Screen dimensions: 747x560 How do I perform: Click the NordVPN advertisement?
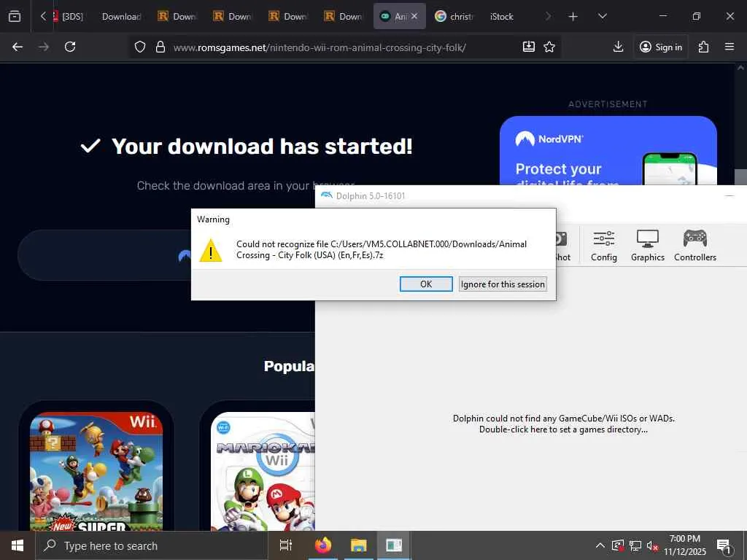click(608, 150)
